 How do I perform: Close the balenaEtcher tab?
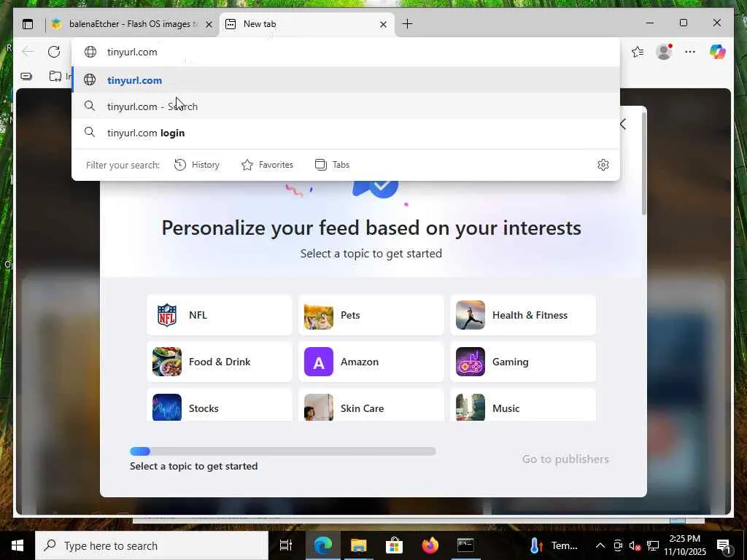[209, 24]
